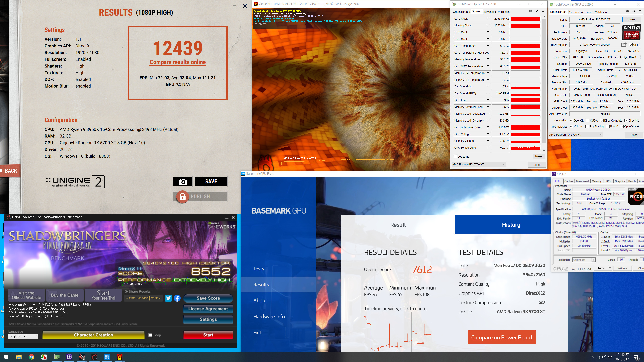The width and height of the screenshot is (644, 362).
Task: Toggle the Loop checkbox in FFXIV benchmark
Action: [x=150, y=335]
